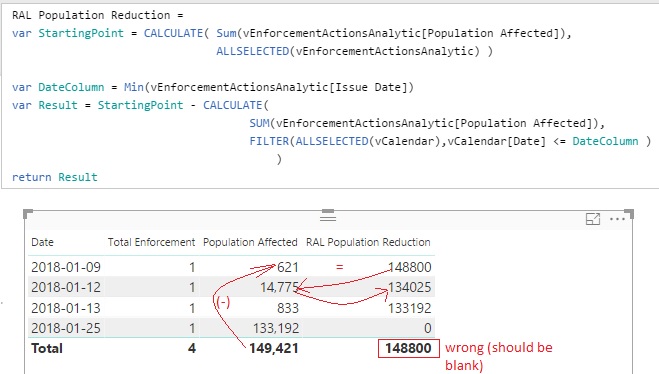Sort by the Date column header

42,242
